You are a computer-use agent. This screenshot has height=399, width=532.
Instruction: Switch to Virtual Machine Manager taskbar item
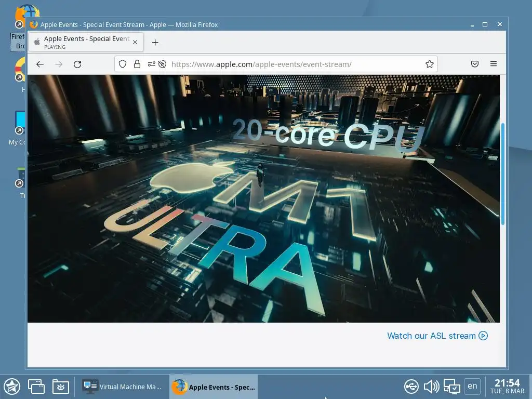tap(122, 387)
